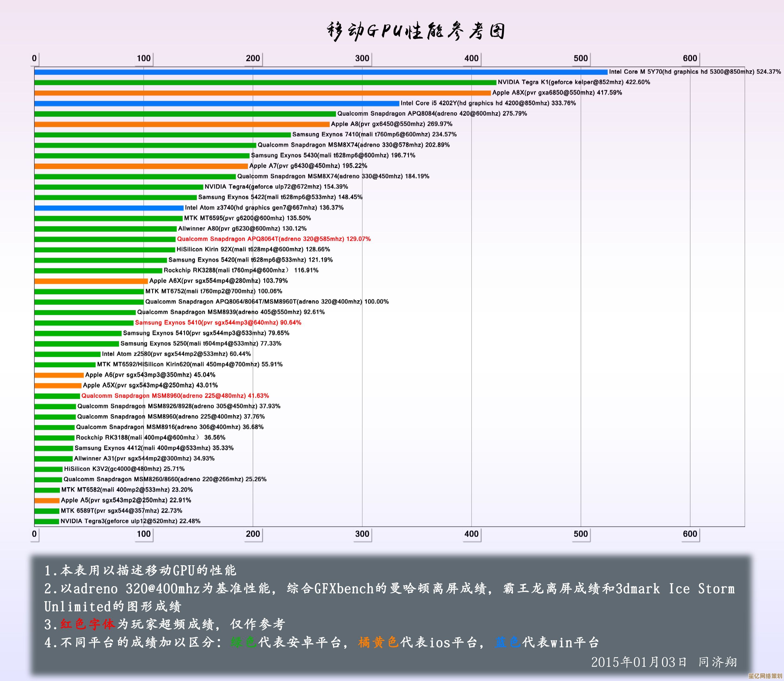Click the orange 橘黄色 legend word in note 4
784x681 pixels.
[378, 643]
